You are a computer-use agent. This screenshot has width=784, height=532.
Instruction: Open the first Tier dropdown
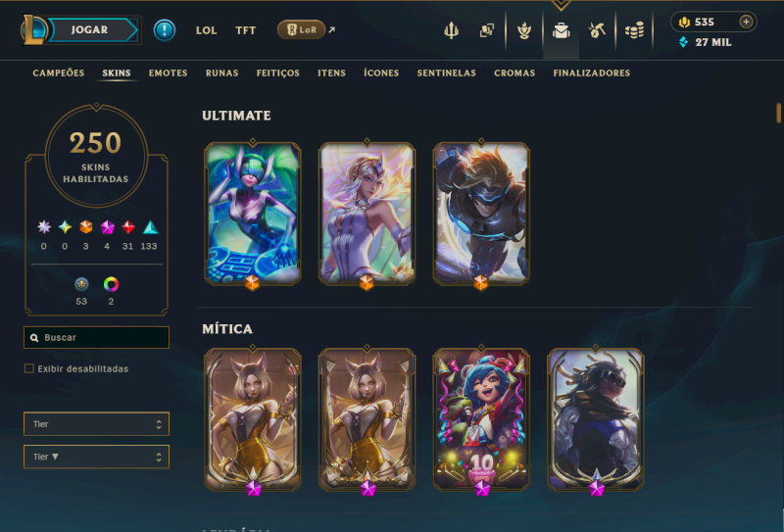coord(96,424)
